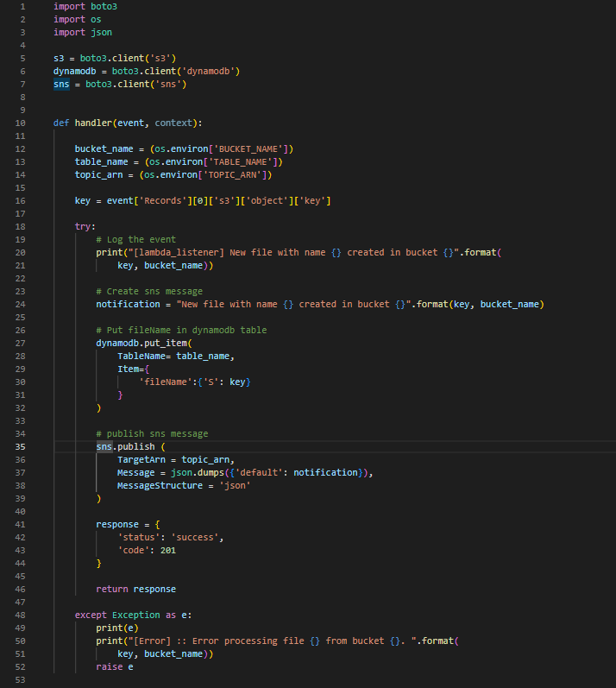Click the 'try:' keyword on line 18
Viewport: 616px width, 688px height.
pos(85,226)
